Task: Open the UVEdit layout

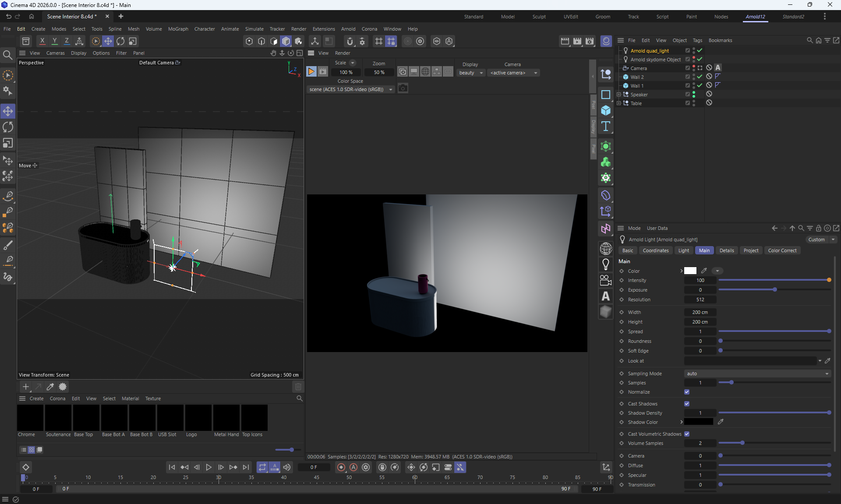Action: tap(571, 17)
